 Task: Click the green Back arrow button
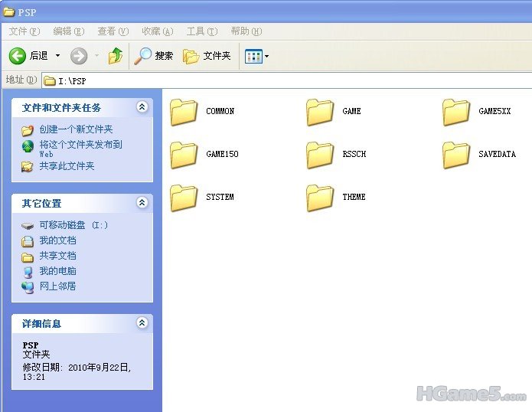pos(17,56)
